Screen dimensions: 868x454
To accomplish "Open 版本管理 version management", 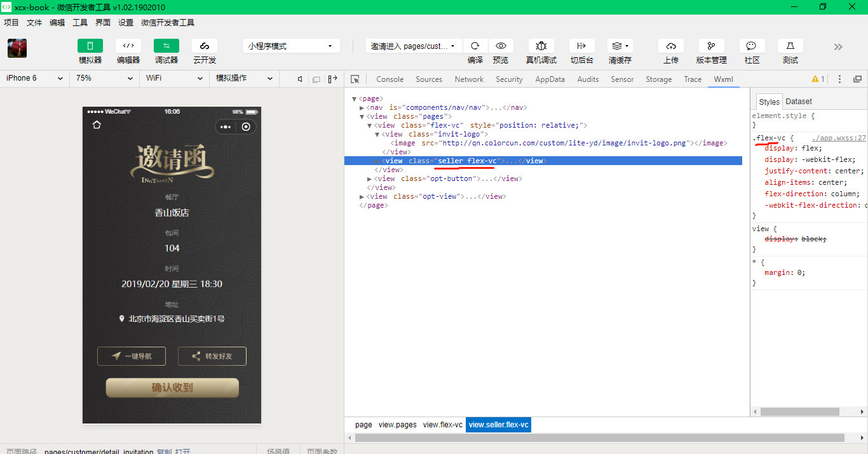I will click(712, 46).
